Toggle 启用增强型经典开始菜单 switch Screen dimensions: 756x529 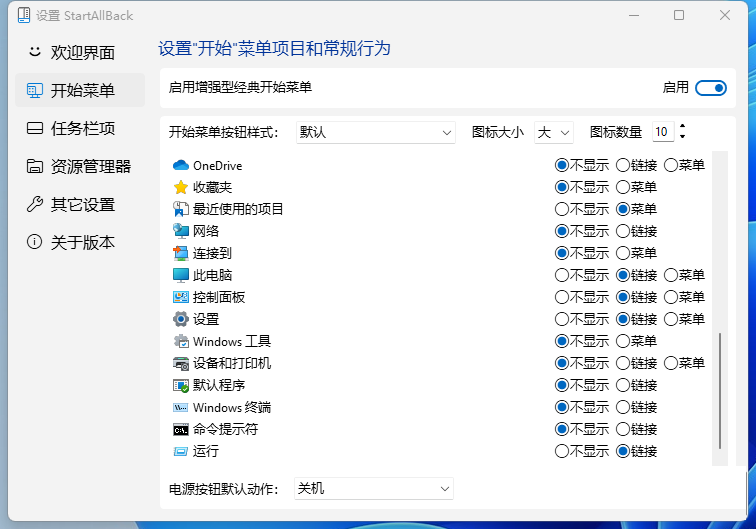click(711, 88)
